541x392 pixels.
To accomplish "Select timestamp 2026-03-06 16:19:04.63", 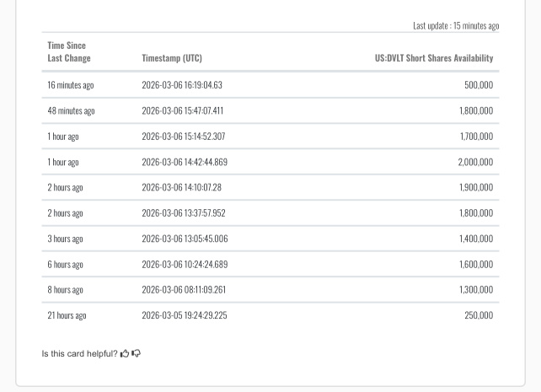I will [182, 85].
